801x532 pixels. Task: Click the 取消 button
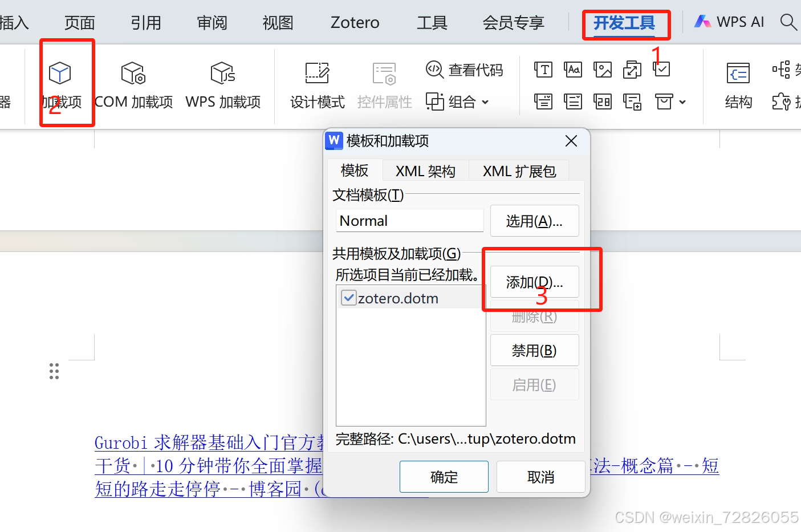point(541,477)
